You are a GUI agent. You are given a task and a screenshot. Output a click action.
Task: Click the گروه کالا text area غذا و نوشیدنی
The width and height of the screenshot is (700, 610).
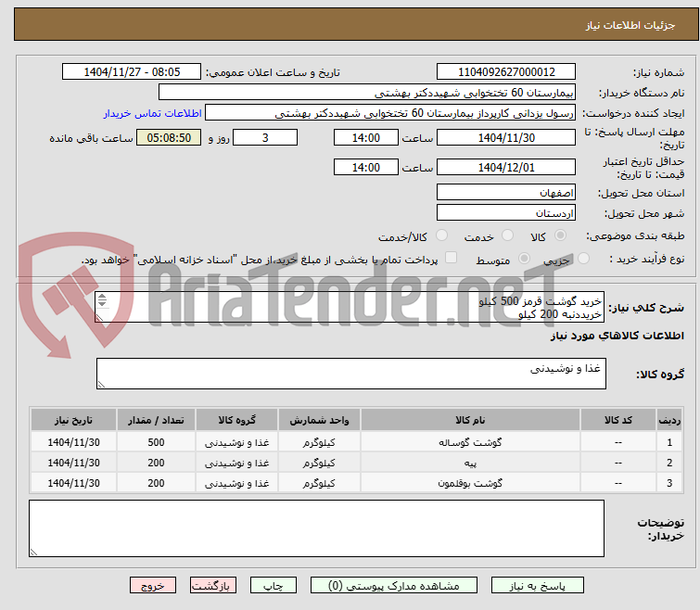pos(350,374)
